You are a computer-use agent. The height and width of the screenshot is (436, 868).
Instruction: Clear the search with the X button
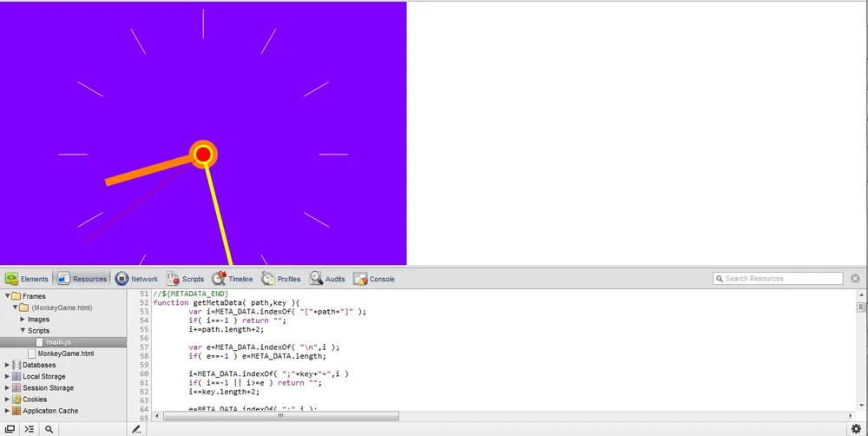[855, 279]
